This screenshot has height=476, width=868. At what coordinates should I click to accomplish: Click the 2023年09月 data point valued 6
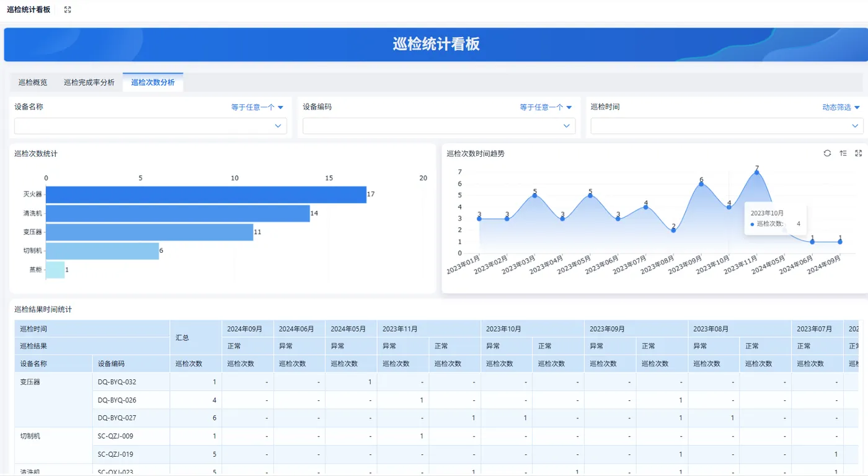(701, 184)
